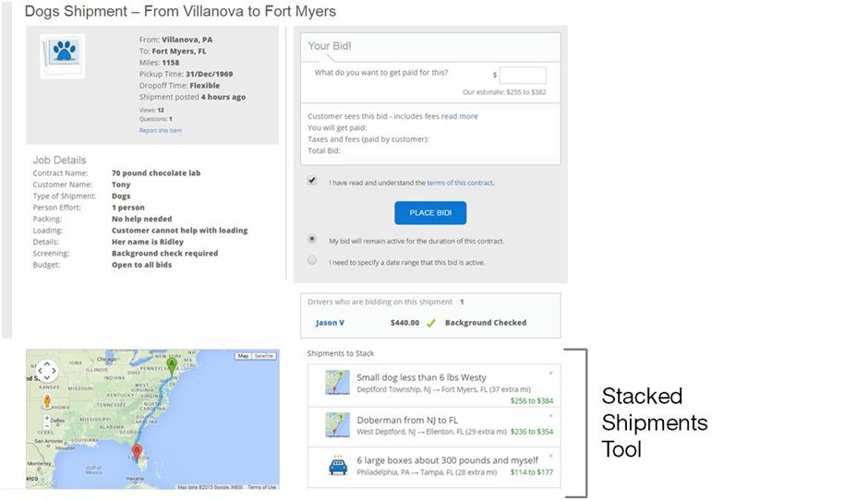The width and height of the screenshot is (868, 500).
Task: Click the car icon for boxes shipment
Action: pos(338,466)
